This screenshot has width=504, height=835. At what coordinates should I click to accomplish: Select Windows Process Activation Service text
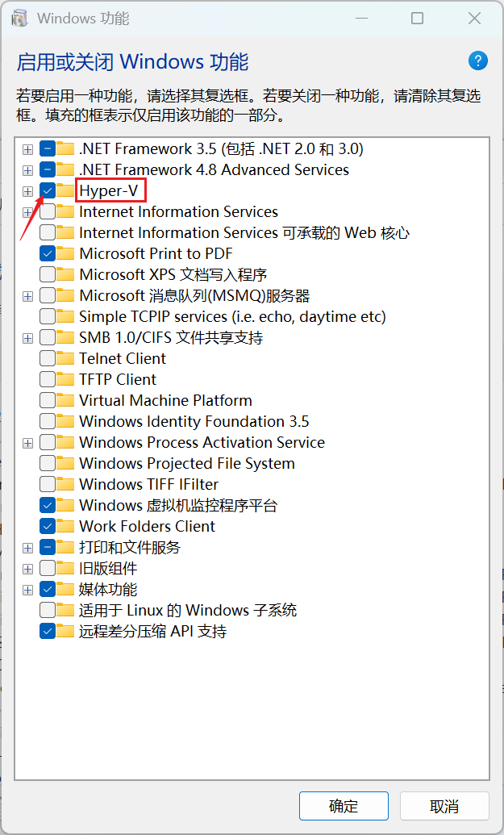point(202,443)
